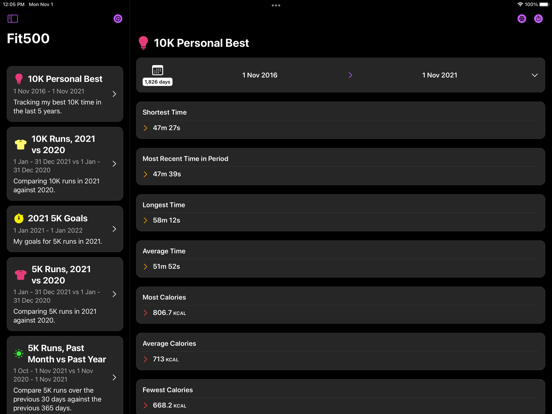552x414 pixels.
Task: Open 5K Runs, 2021 vs 2020 card chevron
Action: tap(114, 294)
